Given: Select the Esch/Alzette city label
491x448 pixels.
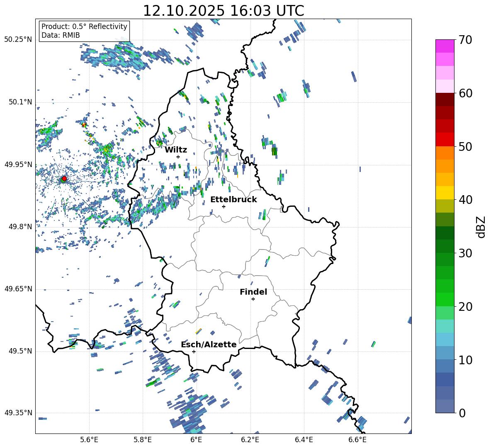Looking at the screenshot, I should click(x=209, y=344).
